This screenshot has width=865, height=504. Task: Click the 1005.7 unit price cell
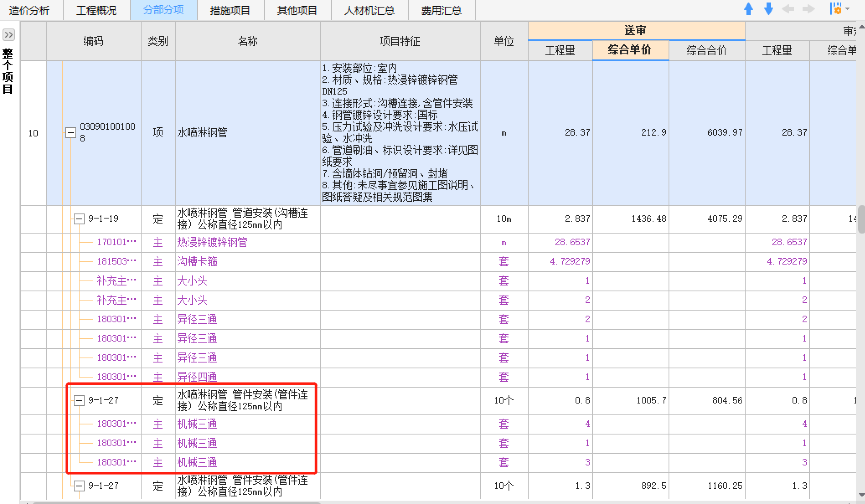(630, 401)
